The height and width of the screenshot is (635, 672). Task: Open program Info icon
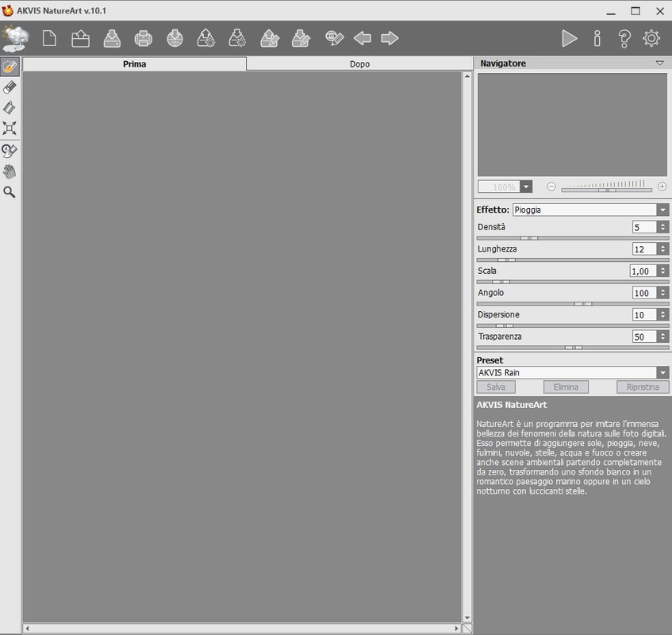point(597,38)
